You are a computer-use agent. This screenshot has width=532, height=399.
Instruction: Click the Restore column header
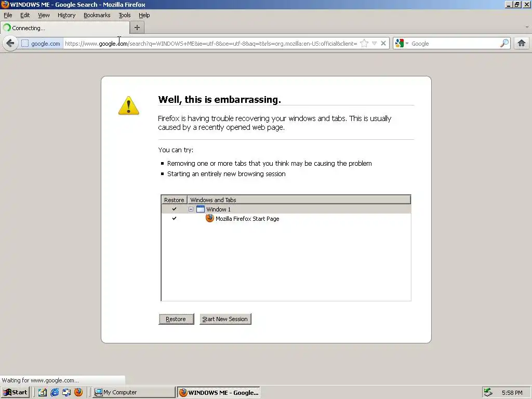[174, 200]
